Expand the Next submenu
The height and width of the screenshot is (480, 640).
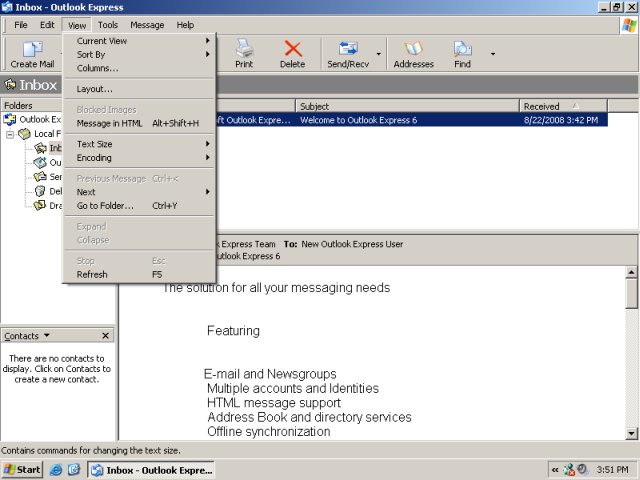pos(139,192)
